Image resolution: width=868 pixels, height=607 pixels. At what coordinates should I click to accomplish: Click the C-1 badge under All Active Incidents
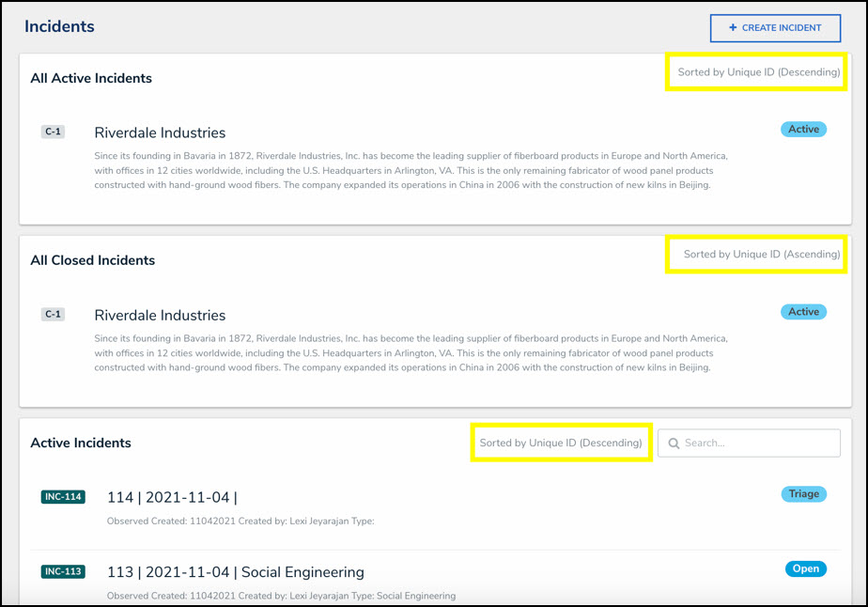click(53, 132)
